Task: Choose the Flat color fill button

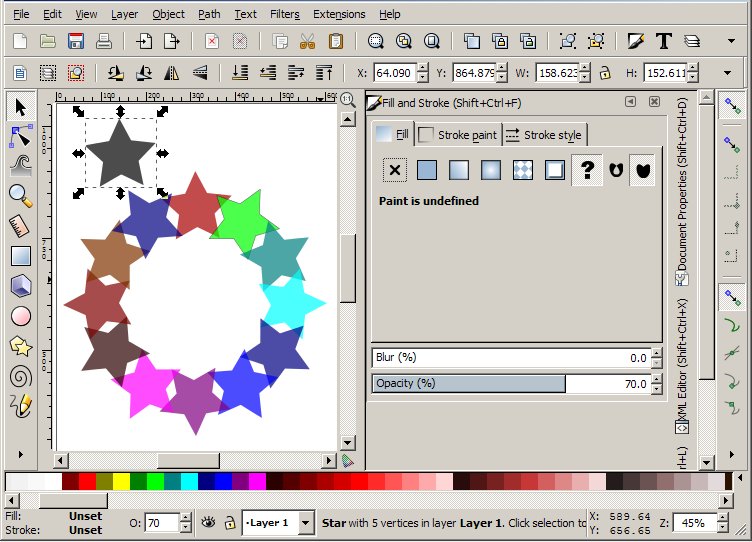Action: (x=427, y=170)
